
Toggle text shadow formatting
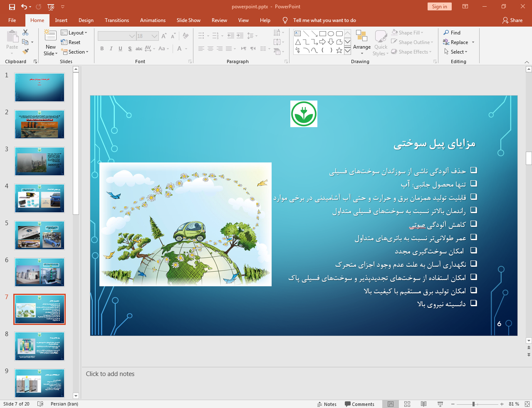(130, 49)
